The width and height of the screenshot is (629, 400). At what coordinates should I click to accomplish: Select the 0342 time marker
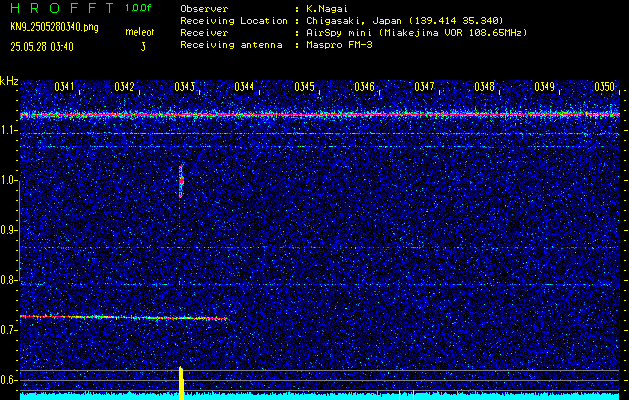[x=124, y=87]
